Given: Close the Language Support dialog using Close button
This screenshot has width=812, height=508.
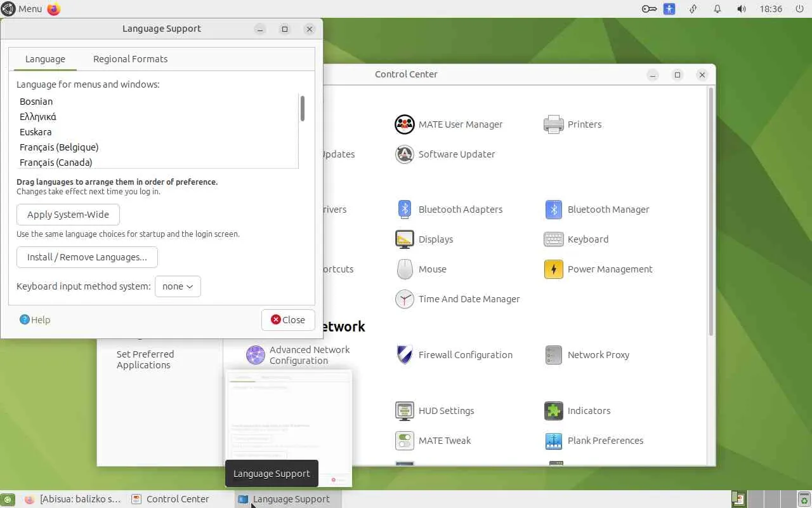Looking at the screenshot, I should pos(288,320).
